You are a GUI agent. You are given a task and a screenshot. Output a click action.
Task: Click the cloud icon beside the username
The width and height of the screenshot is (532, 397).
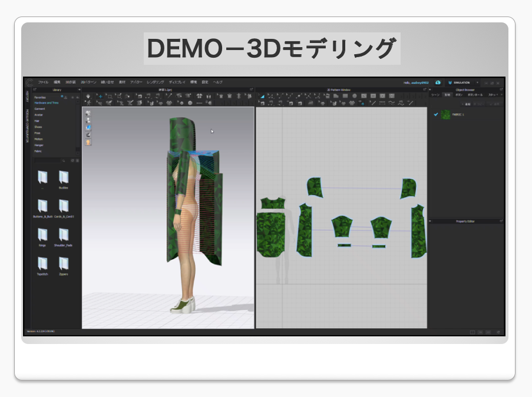438,82
